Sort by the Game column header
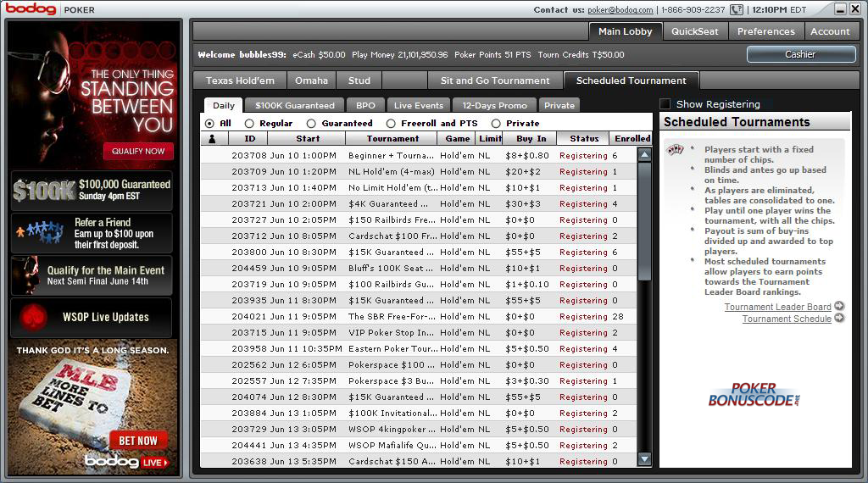 tap(457, 139)
